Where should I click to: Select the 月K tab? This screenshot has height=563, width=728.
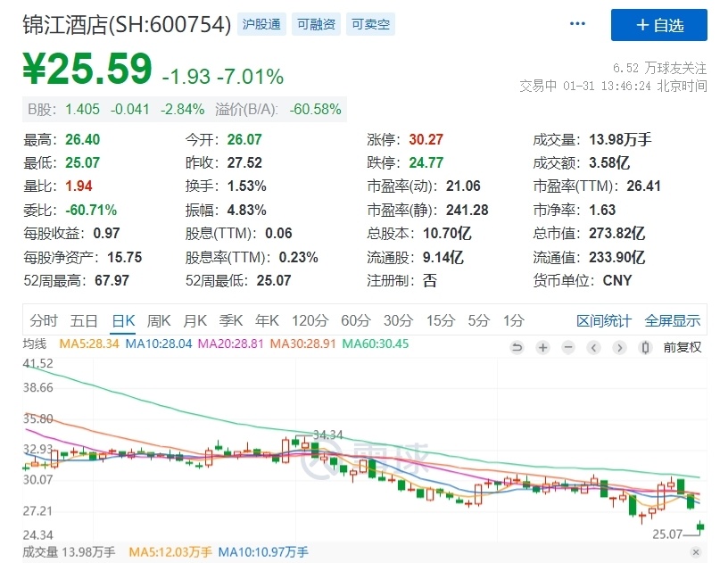point(195,320)
